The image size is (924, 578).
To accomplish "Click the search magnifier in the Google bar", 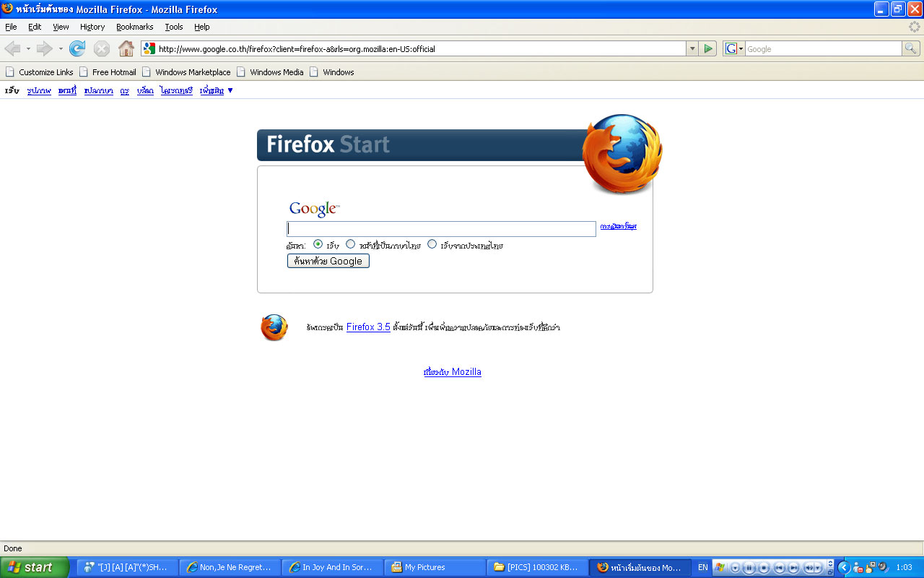I will click(x=911, y=48).
